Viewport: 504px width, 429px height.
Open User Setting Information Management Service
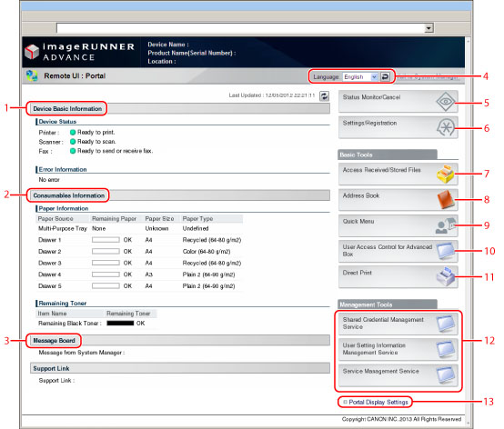click(x=398, y=349)
